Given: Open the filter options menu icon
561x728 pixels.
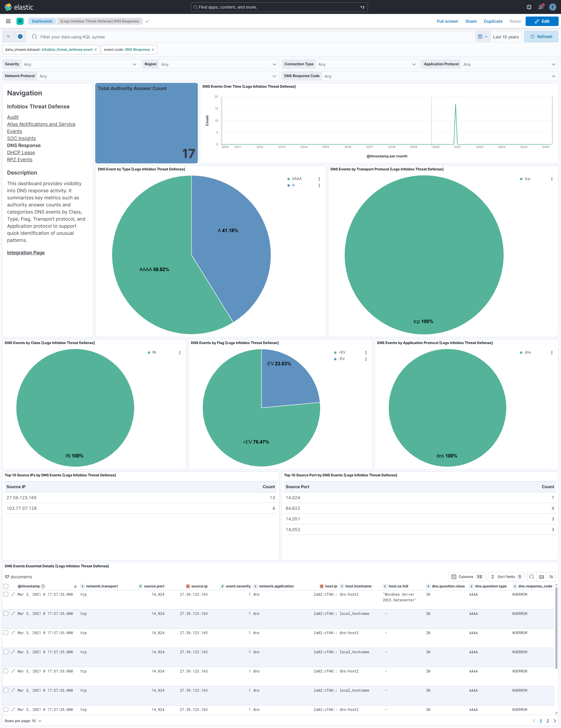Looking at the screenshot, I should pyautogui.click(x=8, y=37).
